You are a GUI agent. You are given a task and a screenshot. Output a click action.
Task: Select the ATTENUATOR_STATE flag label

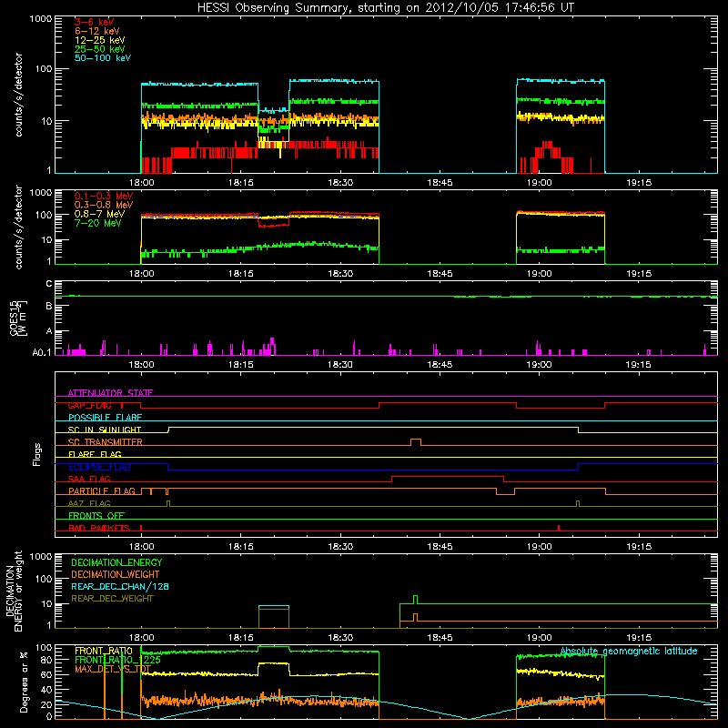coord(110,393)
